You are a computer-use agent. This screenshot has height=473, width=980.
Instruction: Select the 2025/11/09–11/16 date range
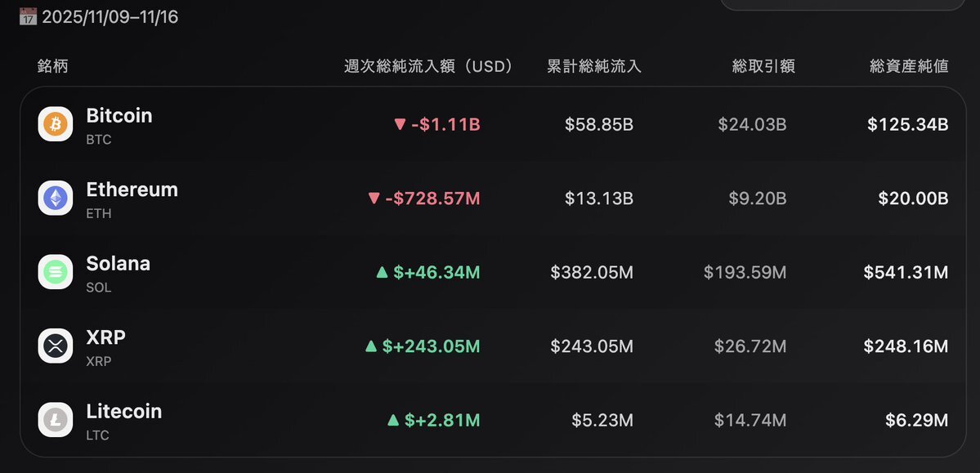(110, 16)
